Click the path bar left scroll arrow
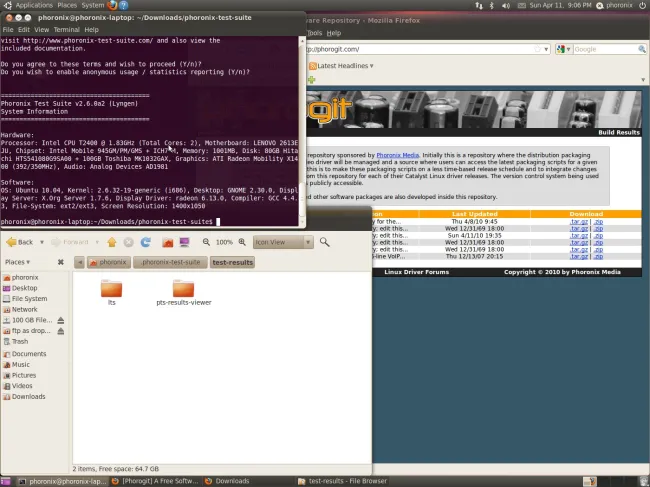The image size is (650, 487). pos(80,262)
